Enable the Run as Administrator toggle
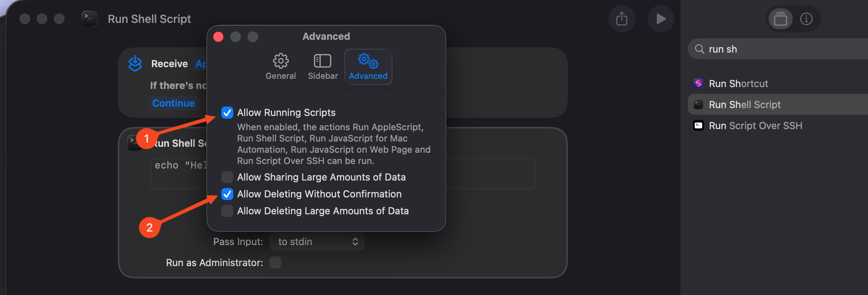The height and width of the screenshot is (295, 868). (275, 262)
